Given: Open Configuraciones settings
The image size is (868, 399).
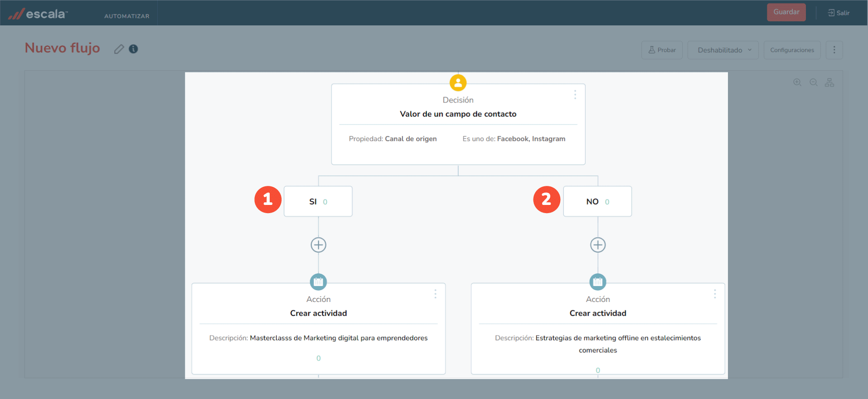Looking at the screenshot, I should pos(792,50).
